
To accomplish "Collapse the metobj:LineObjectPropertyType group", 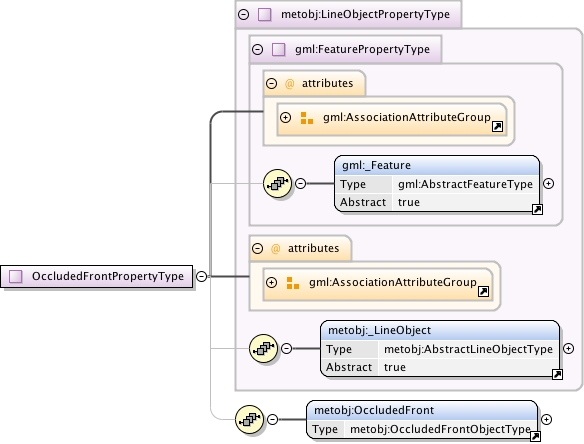I will click(244, 15).
